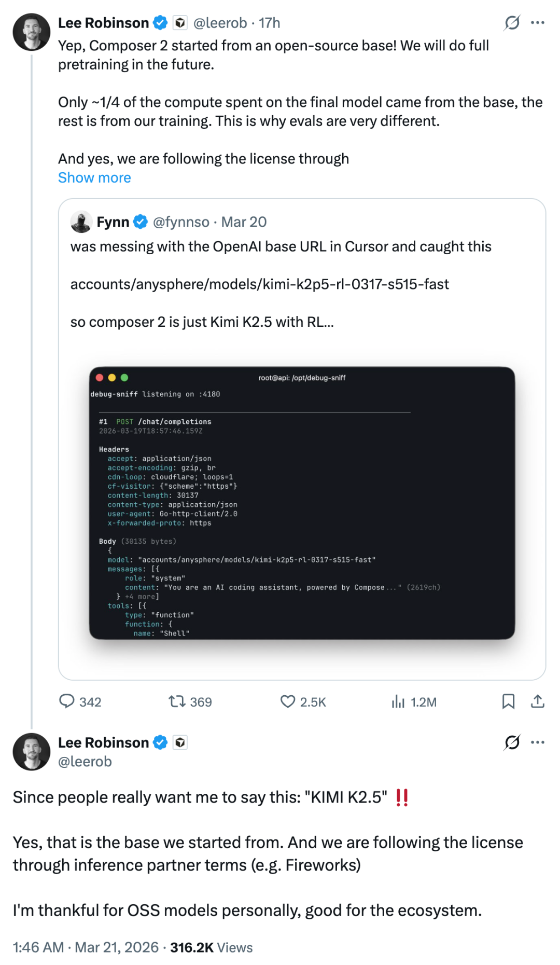This screenshot has width=560, height=965.
Task: Open the share icon beside the bookmark
Action: (x=538, y=701)
